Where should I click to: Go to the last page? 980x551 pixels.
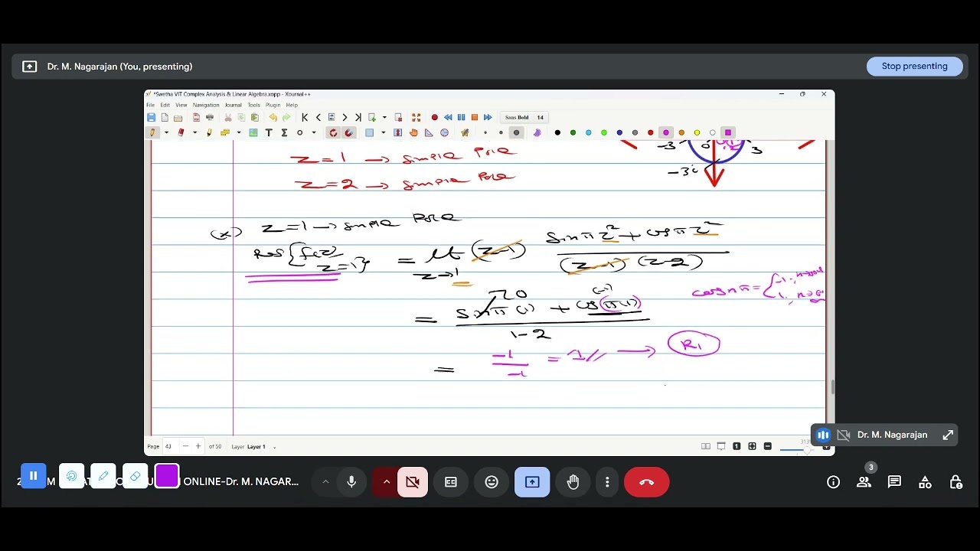358,117
